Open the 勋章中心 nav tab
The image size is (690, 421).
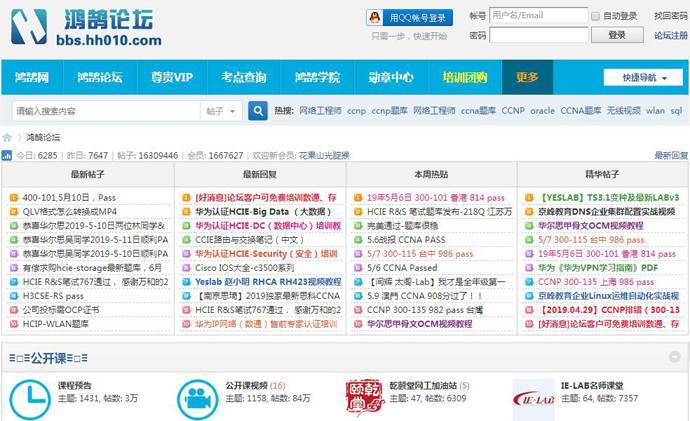(390, 78)
